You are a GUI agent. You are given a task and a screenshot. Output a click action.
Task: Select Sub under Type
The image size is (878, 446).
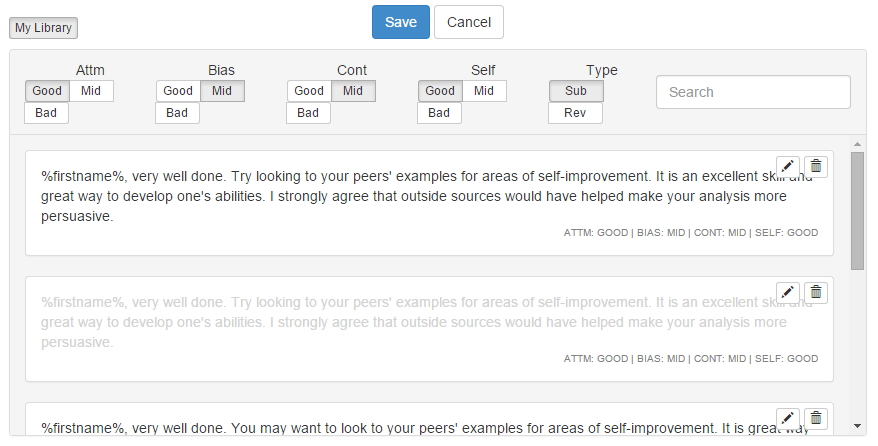pyautogui.click(x=576, y=91)
